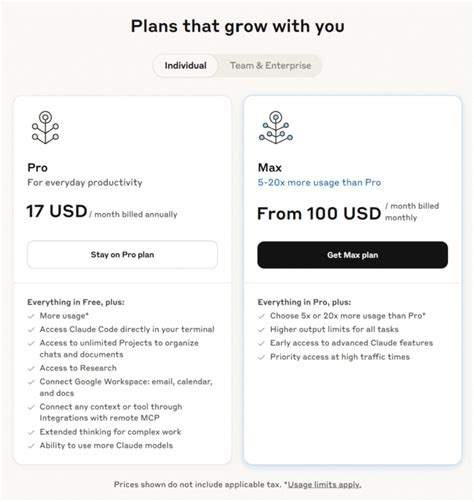The width and height of the screenshot is (474, 502).
Task: Open the Usage limits apply link
Action: [324, 485]
